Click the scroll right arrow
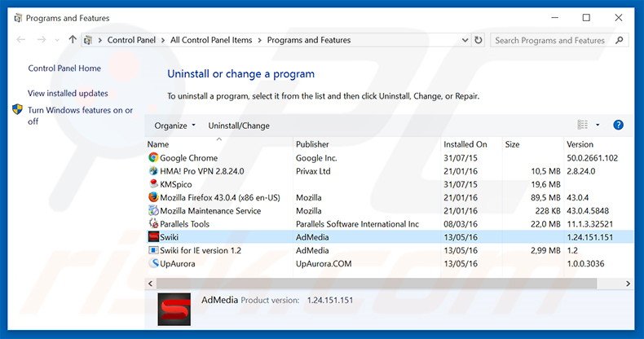This screenshot has height=339, width=644. (x=628, y=284)
